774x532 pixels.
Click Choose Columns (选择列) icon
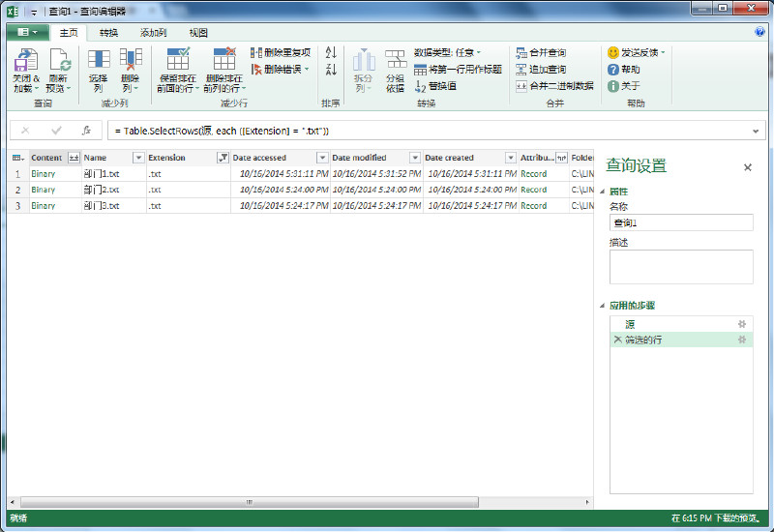click(x=99, y=60)
